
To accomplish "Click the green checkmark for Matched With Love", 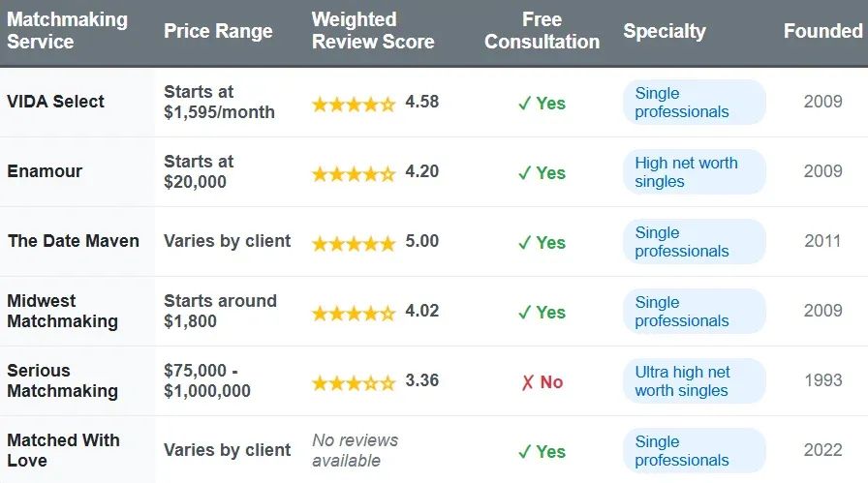I will (524, 452).
